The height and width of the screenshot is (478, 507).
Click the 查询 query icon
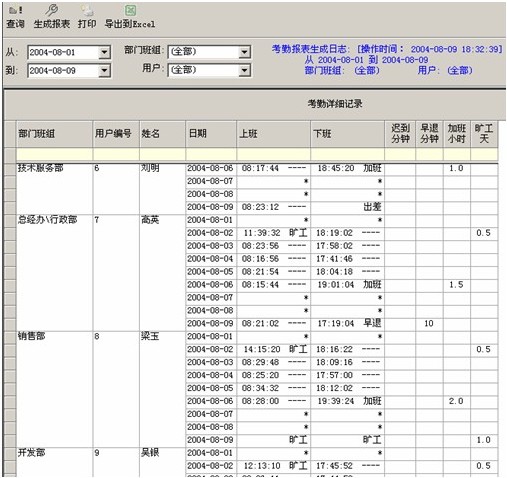point(16,11)
